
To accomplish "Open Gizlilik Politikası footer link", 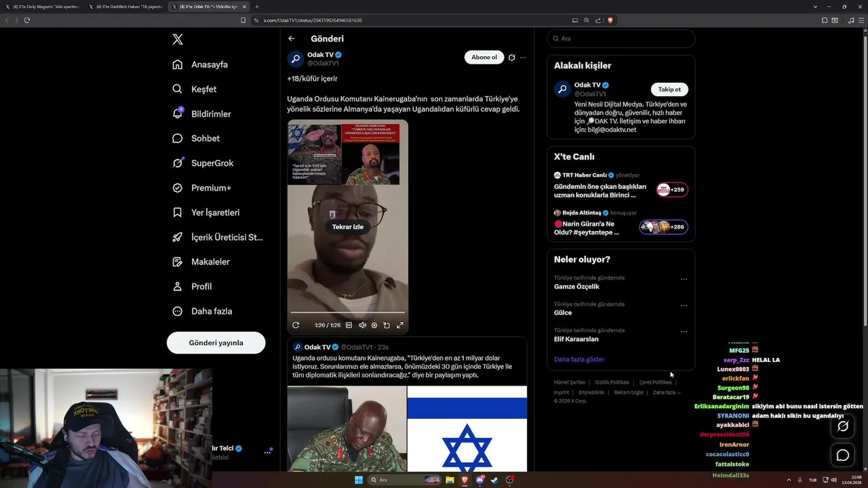I will [612, 382].
